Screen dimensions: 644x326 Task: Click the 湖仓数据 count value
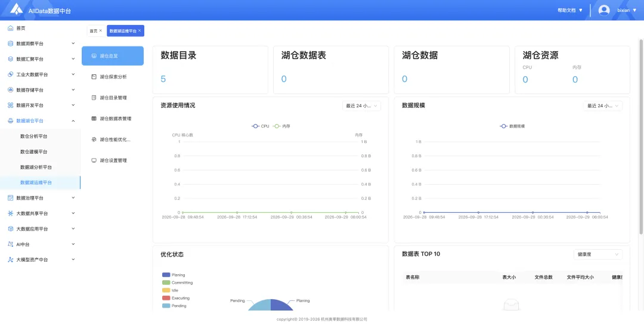404,79
